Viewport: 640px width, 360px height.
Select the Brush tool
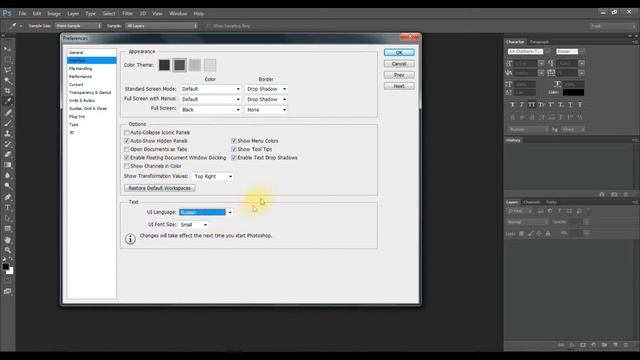tap(8, 123)
